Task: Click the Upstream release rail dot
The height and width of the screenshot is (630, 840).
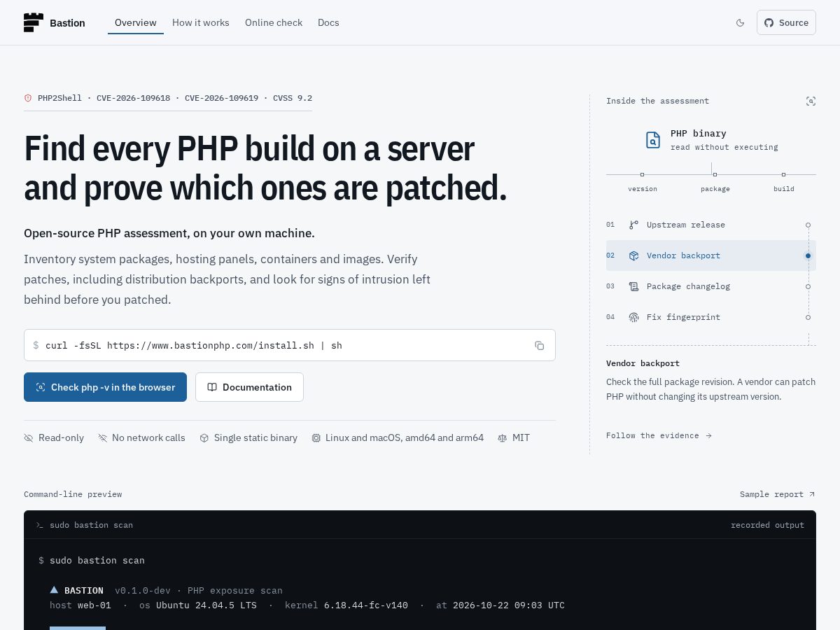Action: click(808, 225)
